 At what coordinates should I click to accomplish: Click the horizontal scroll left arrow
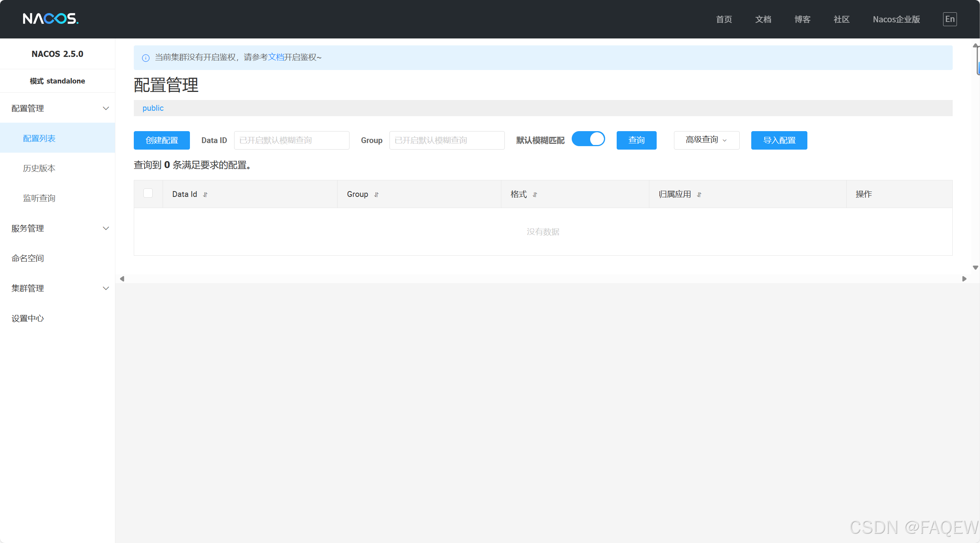[122, 279]
